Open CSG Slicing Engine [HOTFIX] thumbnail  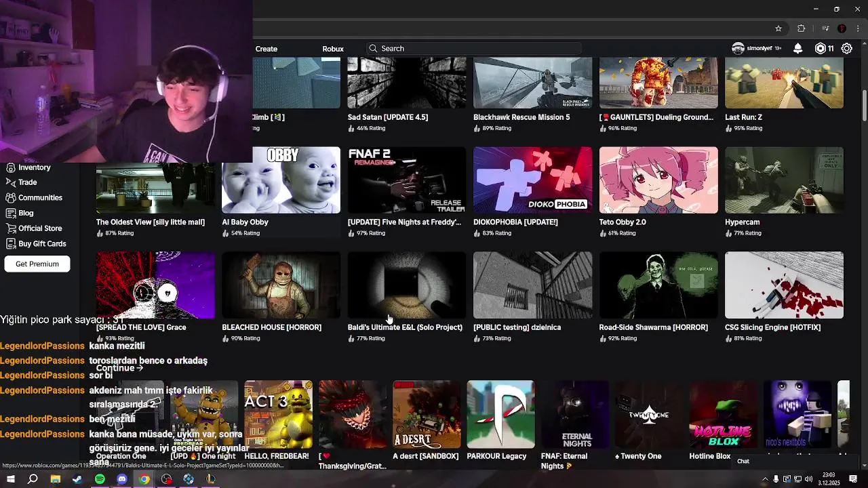[x=784, y=285]
